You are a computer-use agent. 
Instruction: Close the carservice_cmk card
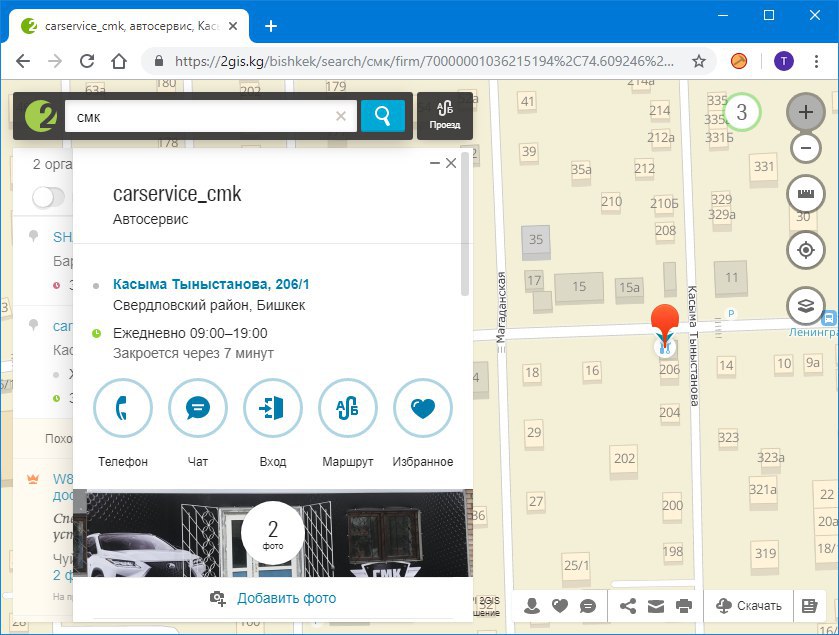(x=451, y=163)
